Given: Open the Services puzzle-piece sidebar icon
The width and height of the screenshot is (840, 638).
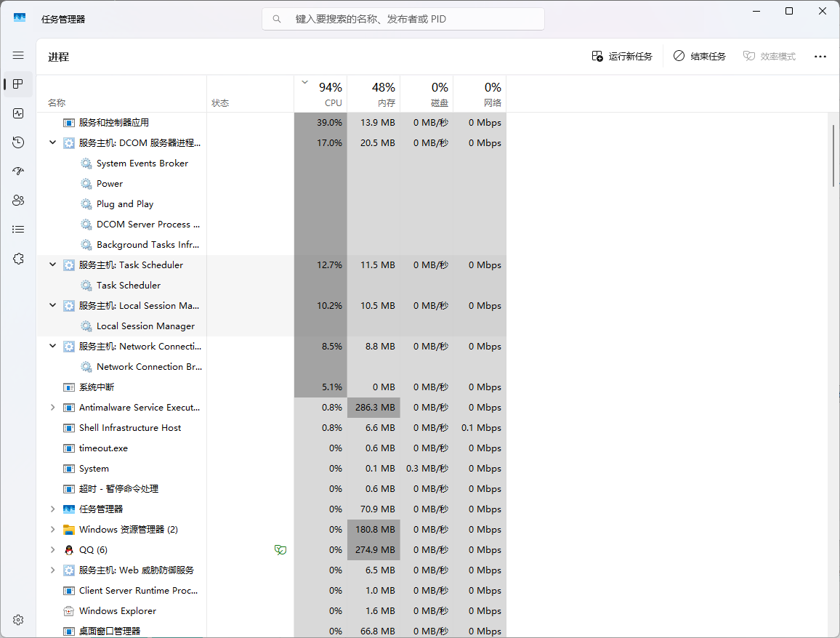Looking at the screenshot, I should click(x=18, y=259).
